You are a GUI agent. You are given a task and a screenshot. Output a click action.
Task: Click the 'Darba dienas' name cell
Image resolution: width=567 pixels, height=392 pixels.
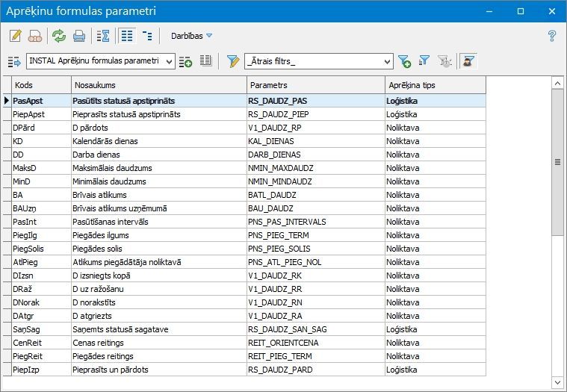(159, 155)
